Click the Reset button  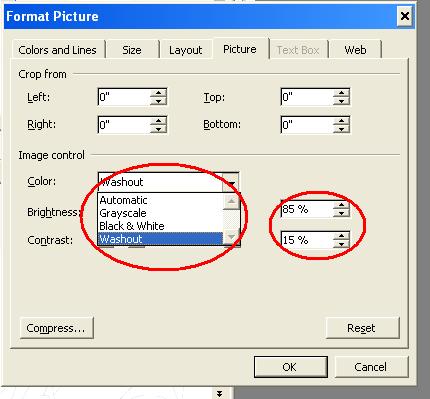[x=362, y=328]
